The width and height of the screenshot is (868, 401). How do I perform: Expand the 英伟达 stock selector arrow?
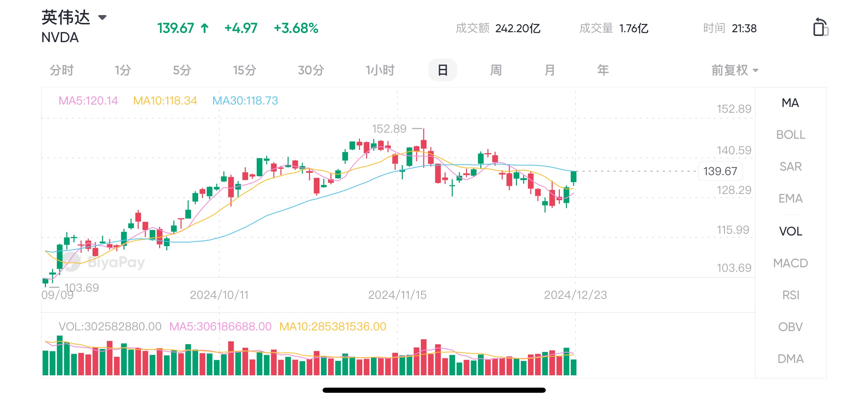pos(102,17)
